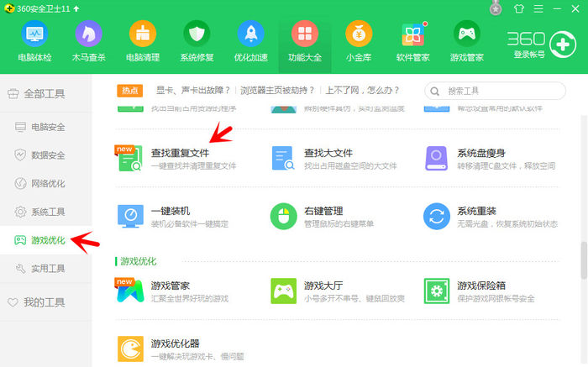Select 全部工具 in sidebar
Viewport: 588px width, 367px height.
[45, 94]
